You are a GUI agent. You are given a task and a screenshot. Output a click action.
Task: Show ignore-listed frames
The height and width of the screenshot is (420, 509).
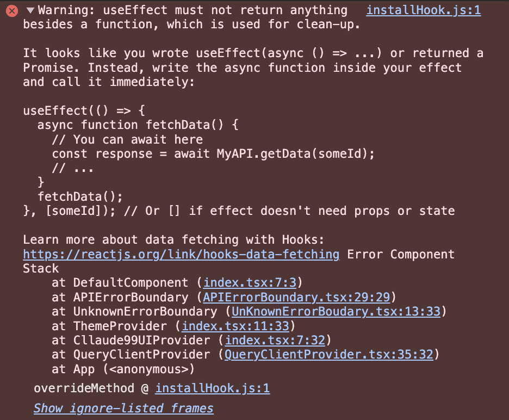tap(123, 408)
